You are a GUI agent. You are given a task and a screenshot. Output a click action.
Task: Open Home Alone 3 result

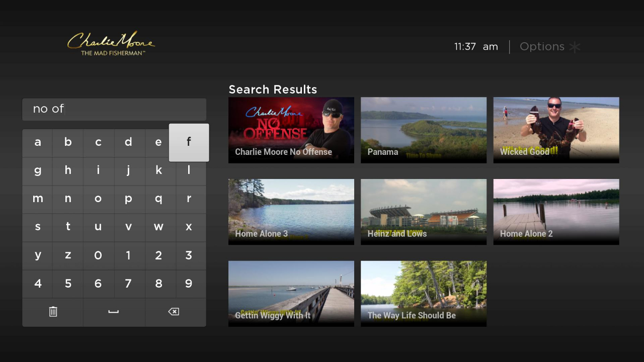pos(291,212)
